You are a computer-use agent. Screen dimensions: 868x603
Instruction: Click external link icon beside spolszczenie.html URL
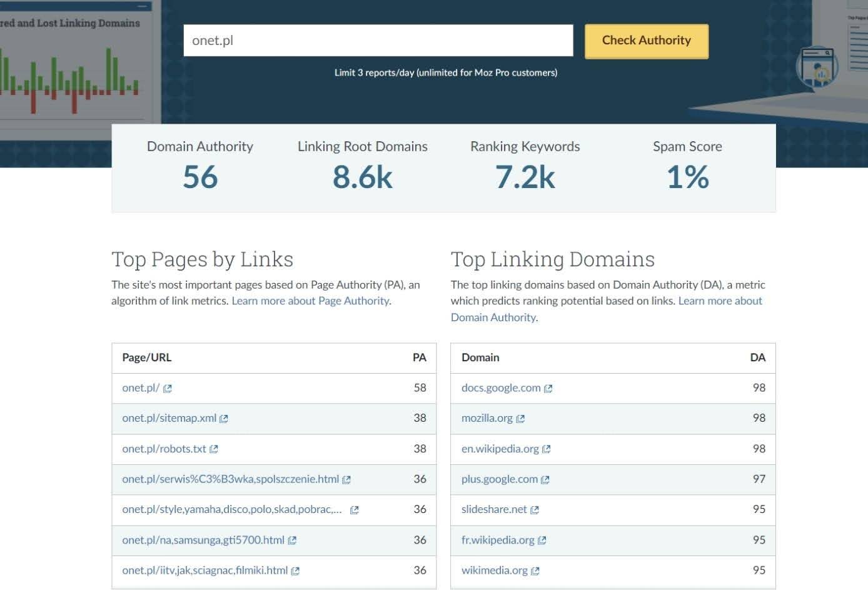click(x=346, y=480)
